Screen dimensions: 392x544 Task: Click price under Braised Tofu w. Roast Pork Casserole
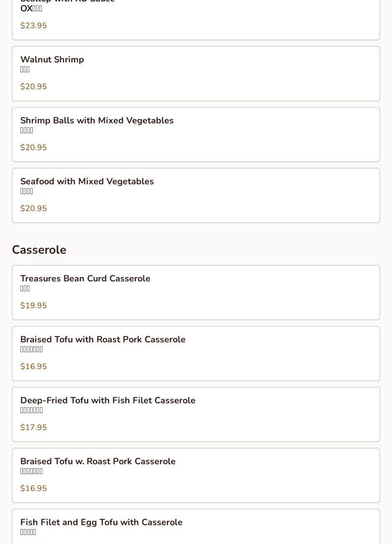point(34,489)
